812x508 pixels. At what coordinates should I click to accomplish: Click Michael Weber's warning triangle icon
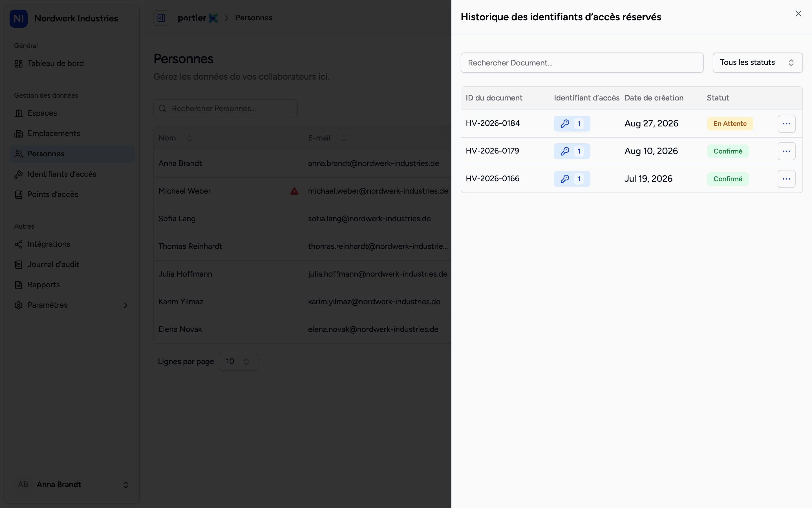click(294, 191)
